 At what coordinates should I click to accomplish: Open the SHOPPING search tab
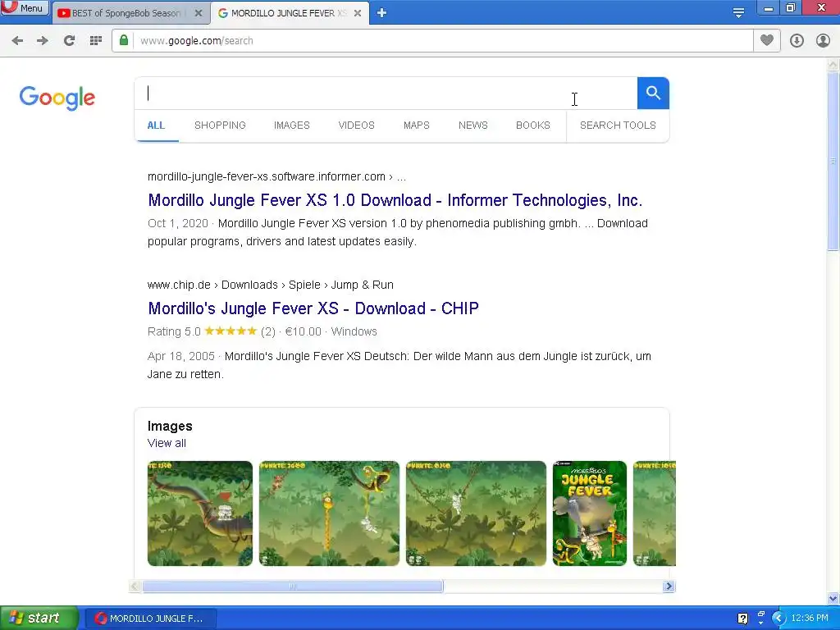coord(220,126)
